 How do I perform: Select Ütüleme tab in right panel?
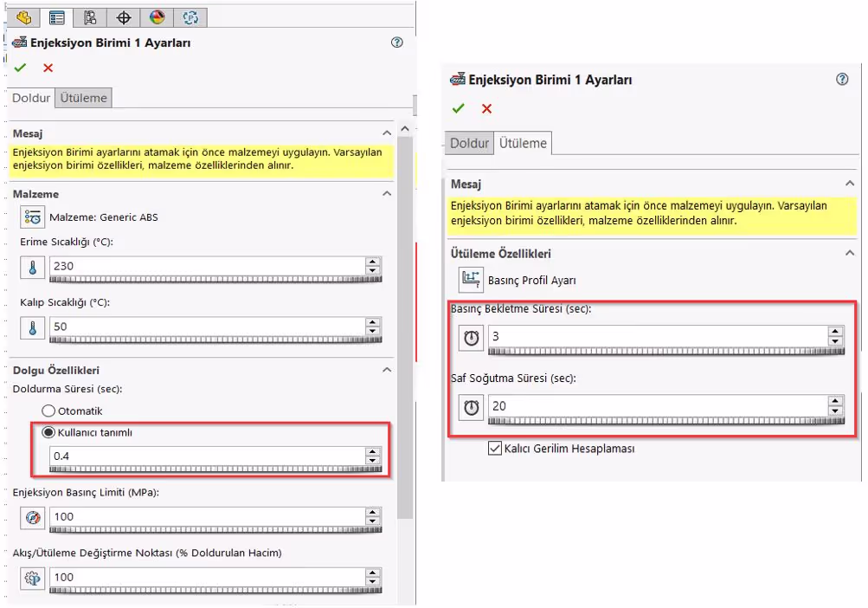(523, 143)
